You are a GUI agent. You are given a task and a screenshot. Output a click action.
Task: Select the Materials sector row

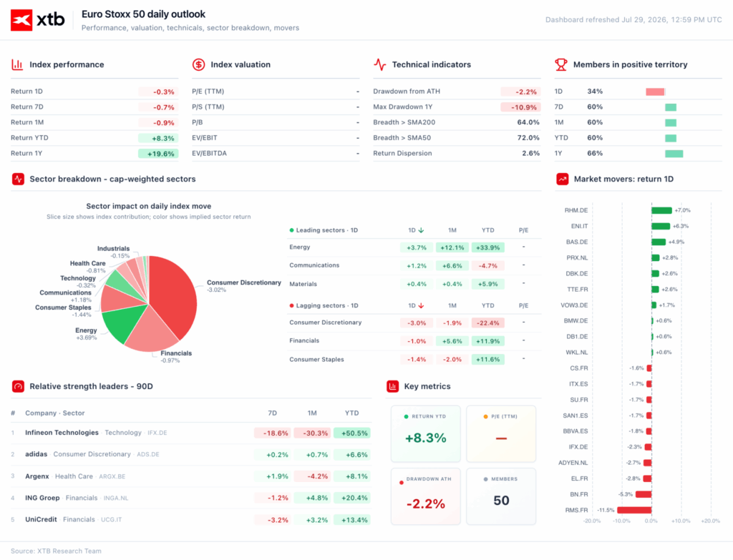(414, 284)
